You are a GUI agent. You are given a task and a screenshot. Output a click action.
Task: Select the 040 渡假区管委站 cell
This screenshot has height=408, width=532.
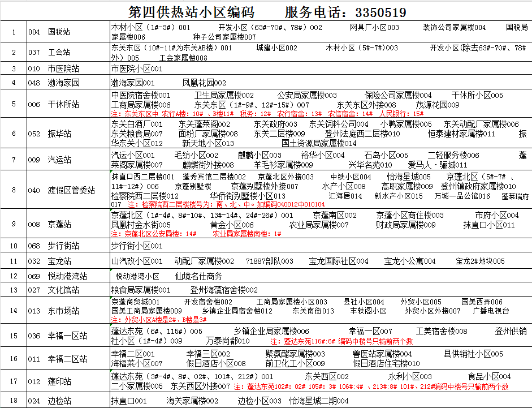click(x=68, y=190)
